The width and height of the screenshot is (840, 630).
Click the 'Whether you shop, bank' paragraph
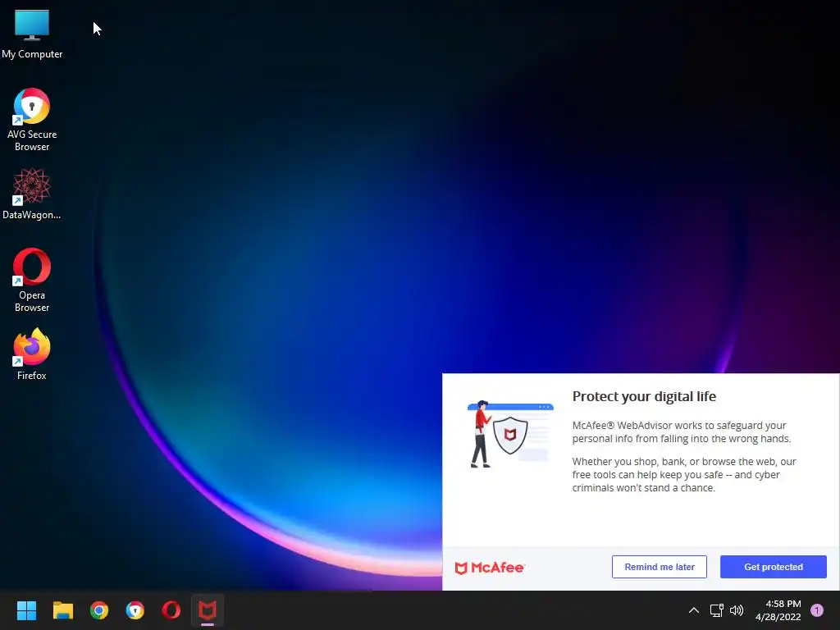[x=684, y=475]
